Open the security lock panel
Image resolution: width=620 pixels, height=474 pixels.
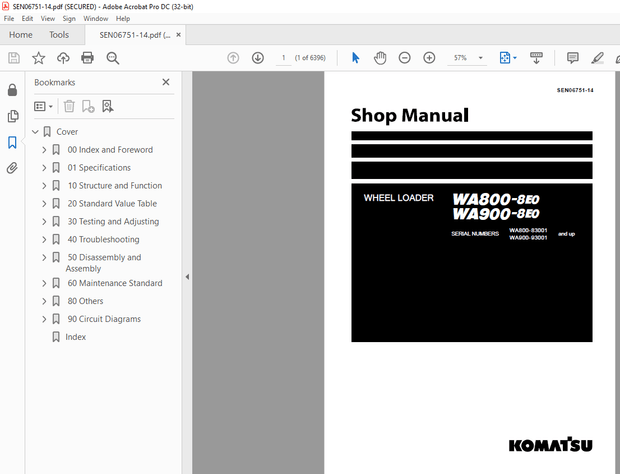pyautogui.click(x=12, y=90)
